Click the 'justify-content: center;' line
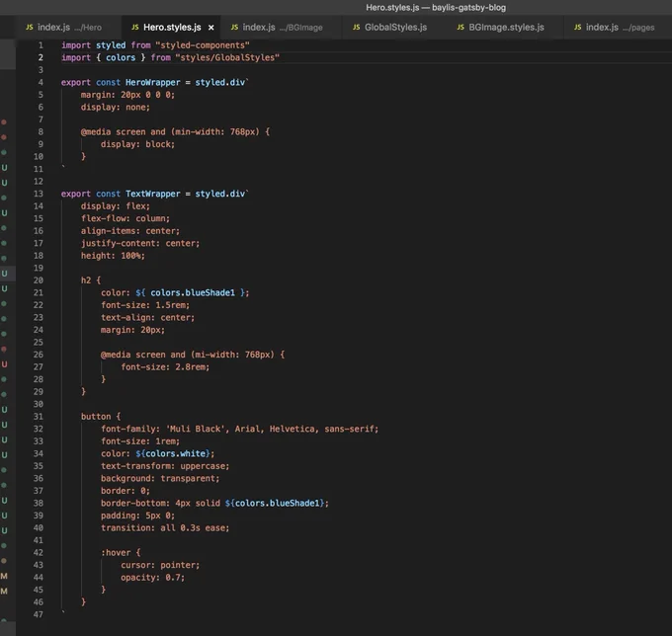This screenshot has width=672, height=636. coord(140,244)
